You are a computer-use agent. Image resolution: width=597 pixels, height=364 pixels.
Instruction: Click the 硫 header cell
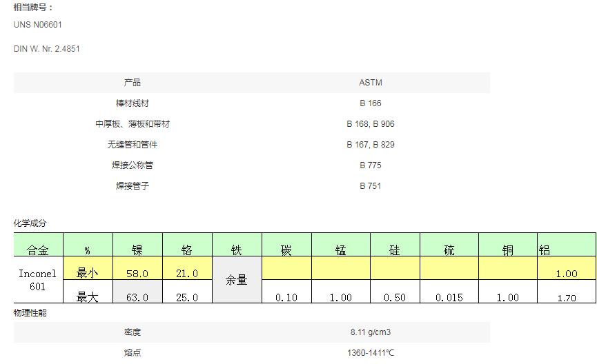[x=449, y=245]
